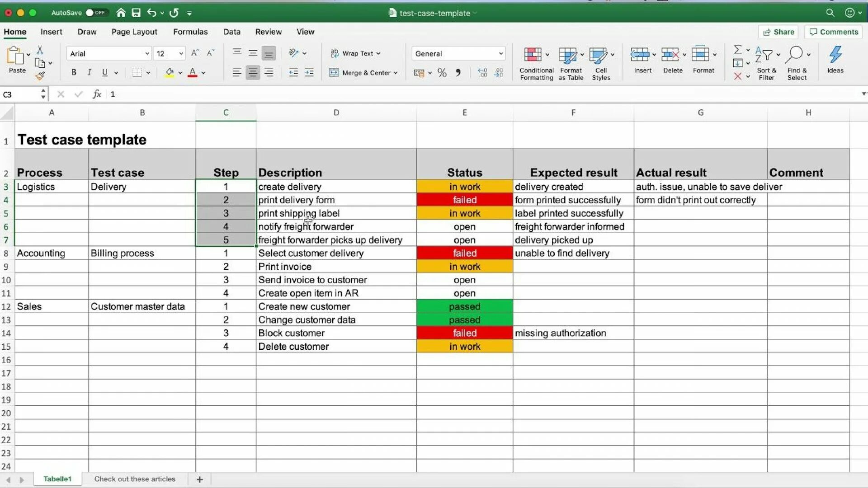Click the Undo button
The height and width of the screenshot is (488, 868).
tap(152, 13)
